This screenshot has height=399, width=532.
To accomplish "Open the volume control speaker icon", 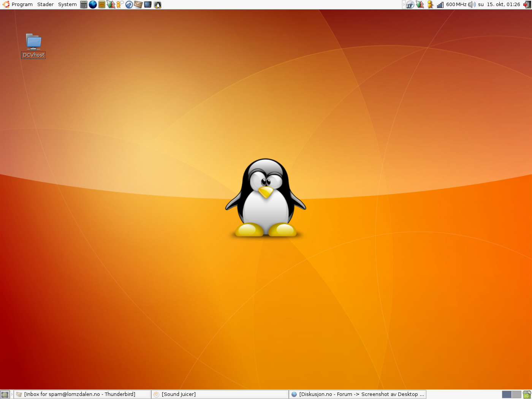I will (x=472, y=5).
